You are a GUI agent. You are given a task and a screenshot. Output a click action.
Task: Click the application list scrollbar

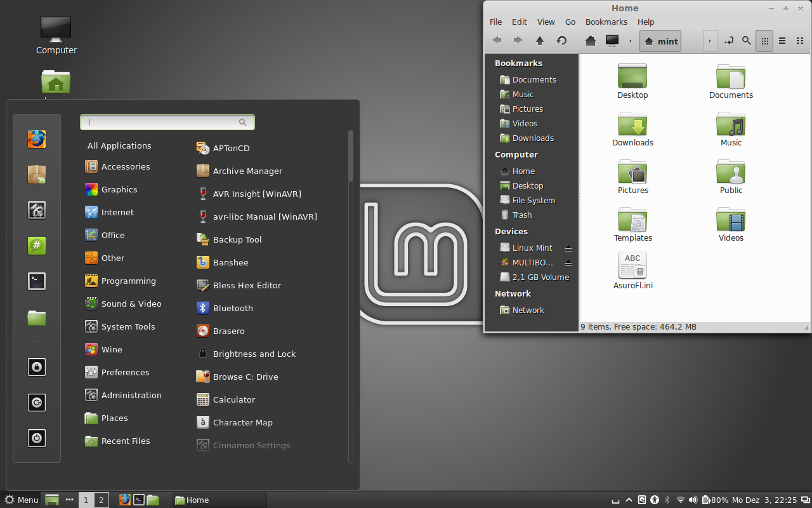click(351, 156)
